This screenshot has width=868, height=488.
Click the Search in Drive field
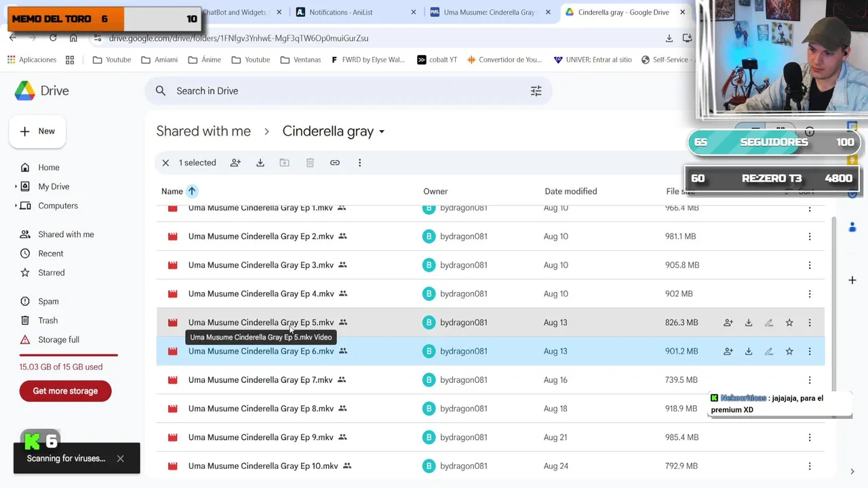tap(348, 91)
